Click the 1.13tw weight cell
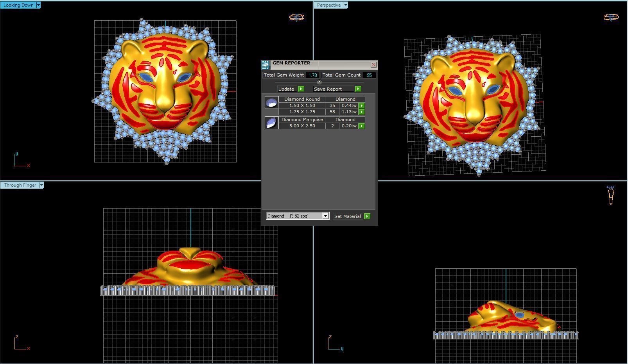The width and height of the screenshot is (628, 364). (x=349, y=112)
